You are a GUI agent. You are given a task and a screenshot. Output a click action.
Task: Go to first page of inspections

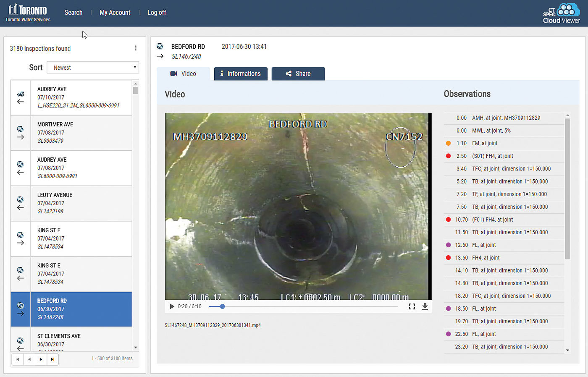point(17,359)
